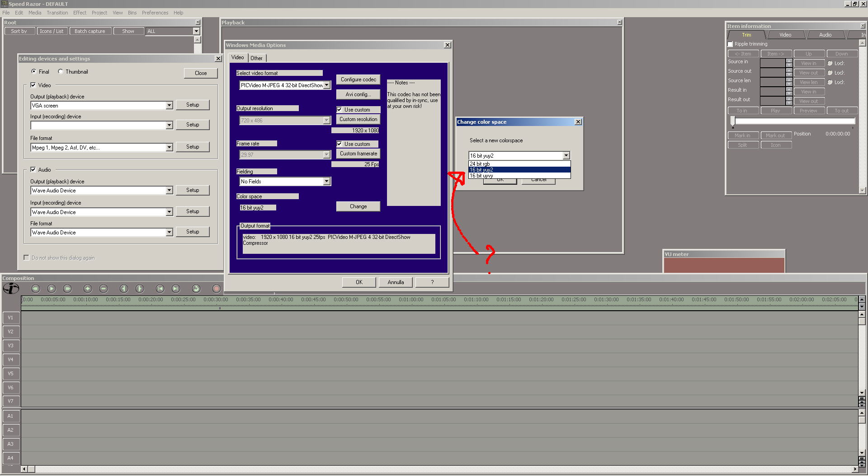The width and height of the screenshot is (868, 476).
Task: Select 16 bit uyvy in the list
Action: [519, 176]
